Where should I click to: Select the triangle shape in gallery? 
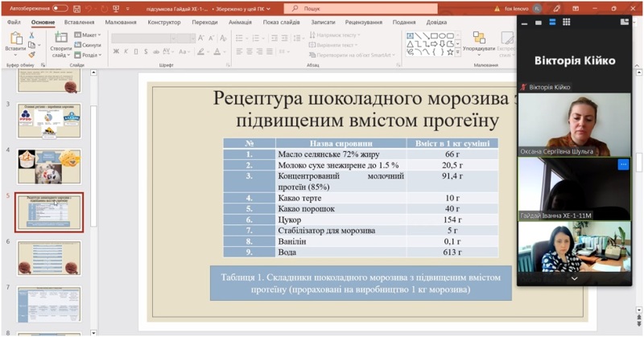[410, 44]
